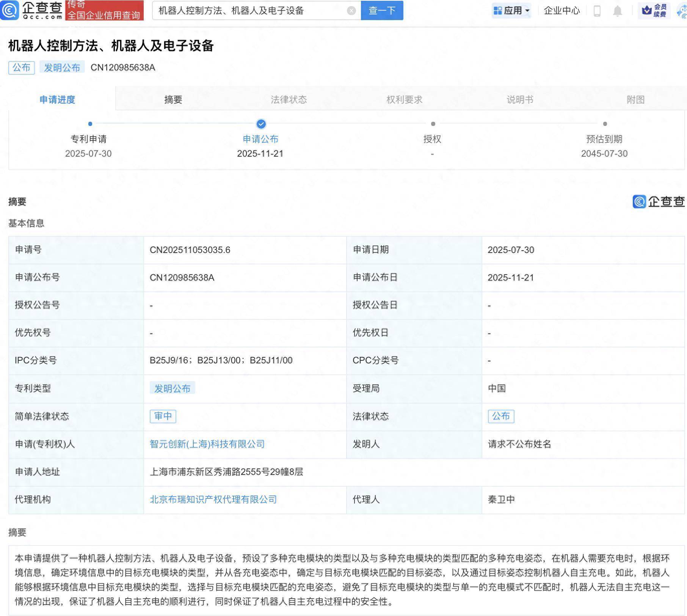Viewport: 687px width, 616px height.
Task: Click inside the patent search input field
Action: (x=246, y=11)
